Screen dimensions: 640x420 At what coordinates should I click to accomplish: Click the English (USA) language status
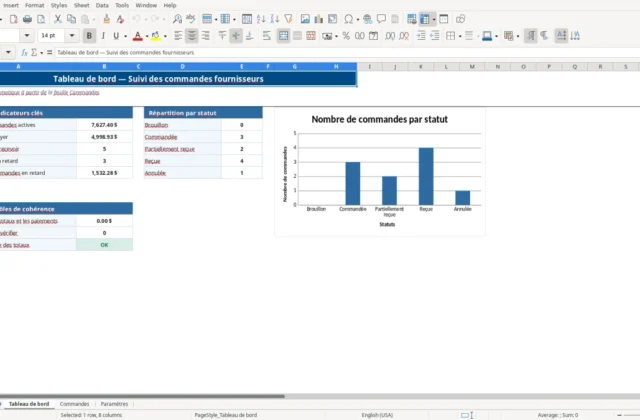[377, 415]
